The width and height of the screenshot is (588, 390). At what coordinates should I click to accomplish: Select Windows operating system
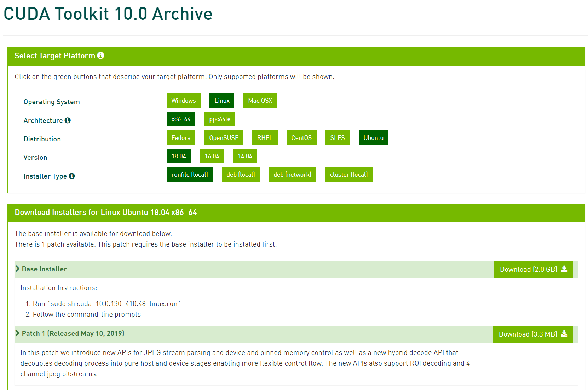pyautogui.click(x=184, y=101)
